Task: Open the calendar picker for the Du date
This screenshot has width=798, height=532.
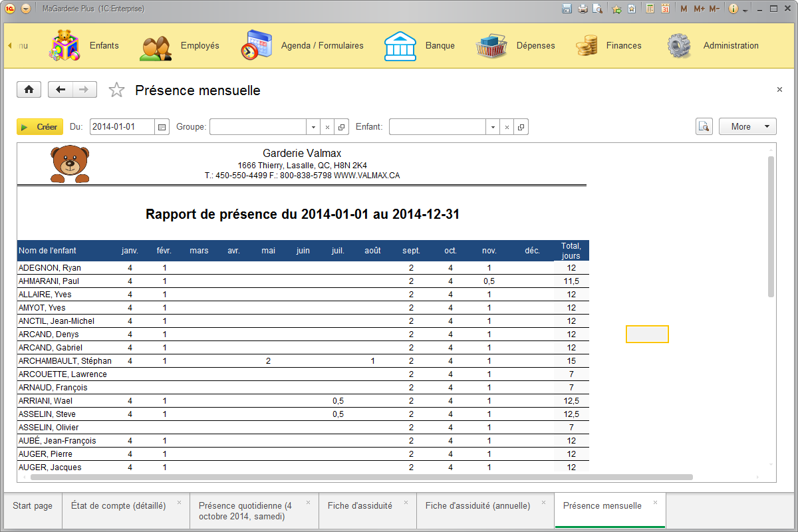Action: point(162,126)
